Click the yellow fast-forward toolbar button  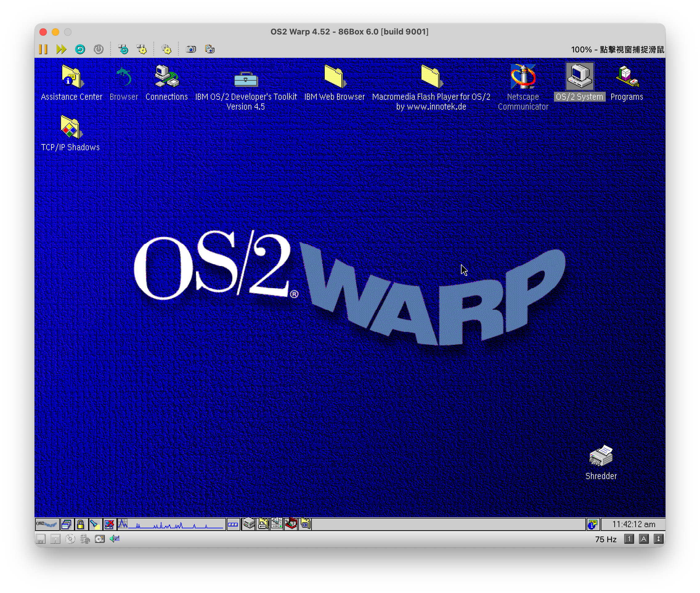[61, 49]
